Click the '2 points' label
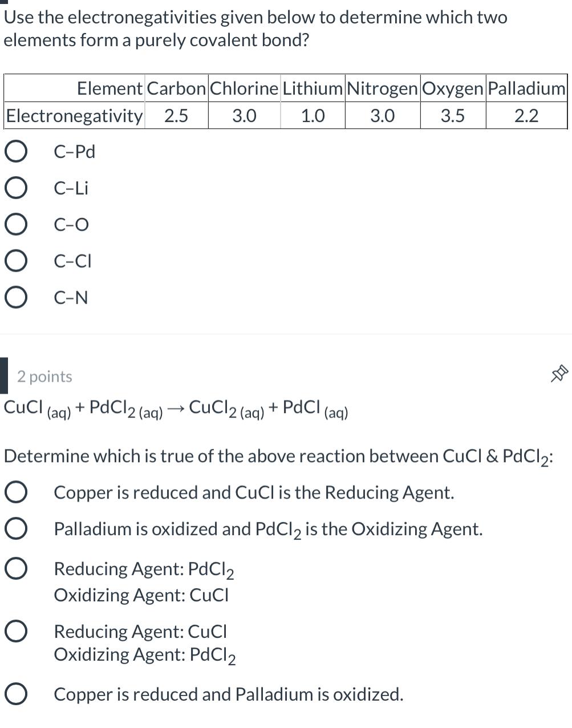Image resolution: width=572 pixels, height=728 pixels. click(44, 376)
